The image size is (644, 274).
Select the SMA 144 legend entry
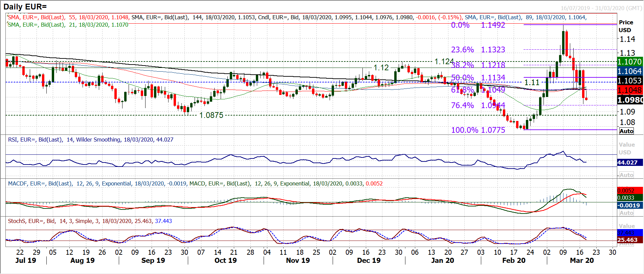193,17
